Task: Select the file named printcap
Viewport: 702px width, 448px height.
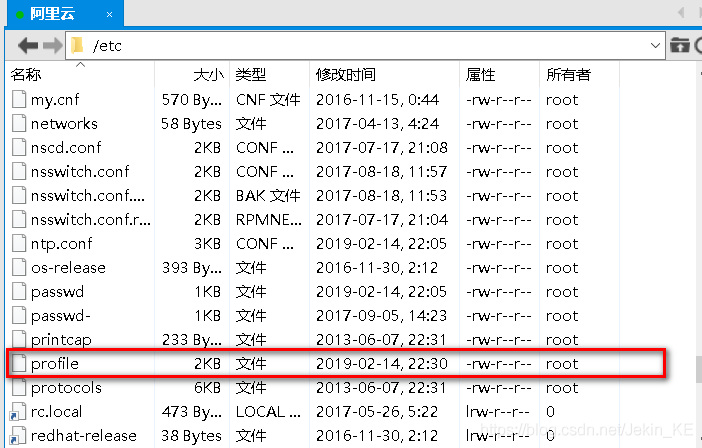Action: tap(61, 340)
